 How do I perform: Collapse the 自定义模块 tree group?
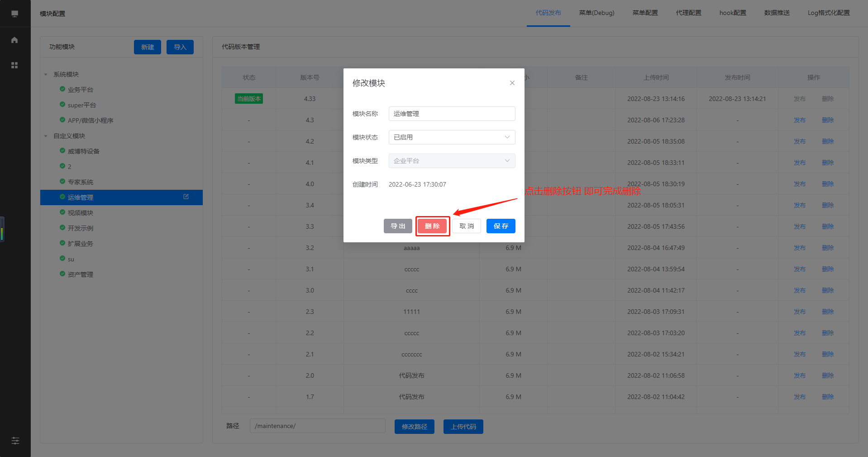(46, 136)
